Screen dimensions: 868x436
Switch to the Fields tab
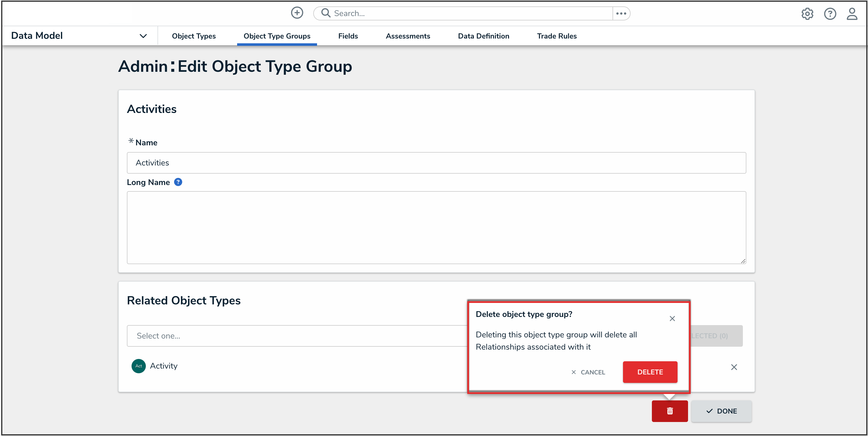tap(348, 36)
